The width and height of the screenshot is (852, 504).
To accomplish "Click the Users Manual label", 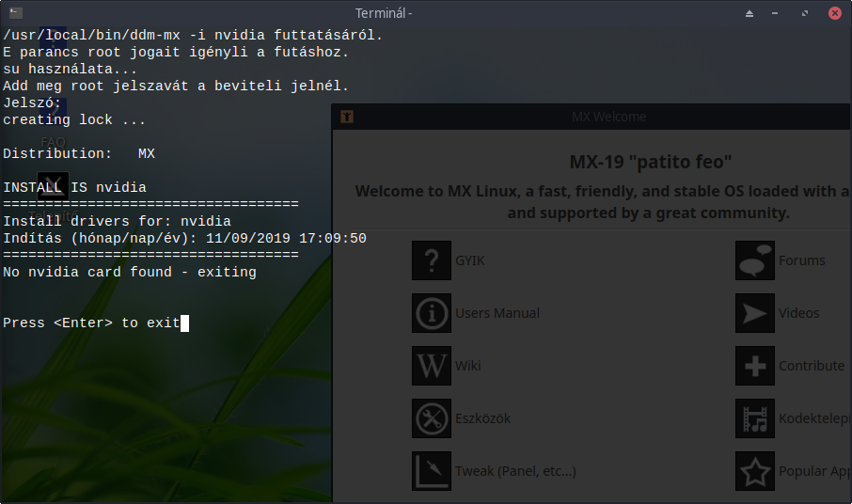I will (x=497, y=313).
